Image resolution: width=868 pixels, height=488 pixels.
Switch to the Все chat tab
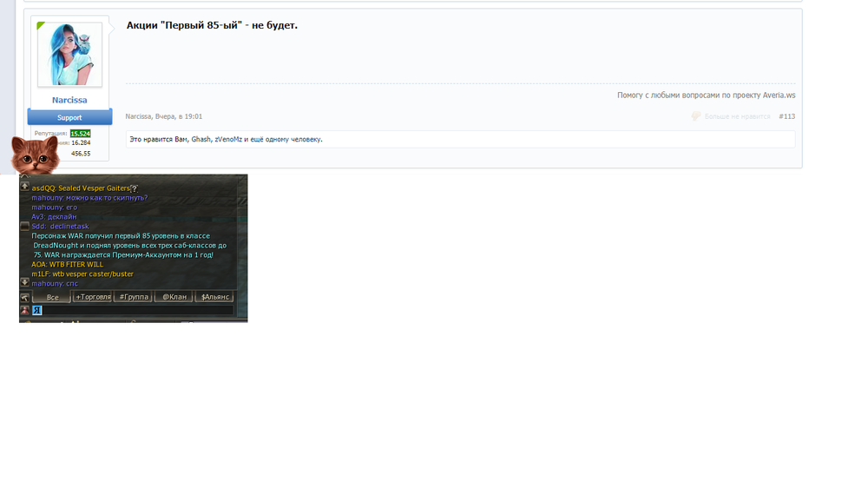click(x=52, y=297)
